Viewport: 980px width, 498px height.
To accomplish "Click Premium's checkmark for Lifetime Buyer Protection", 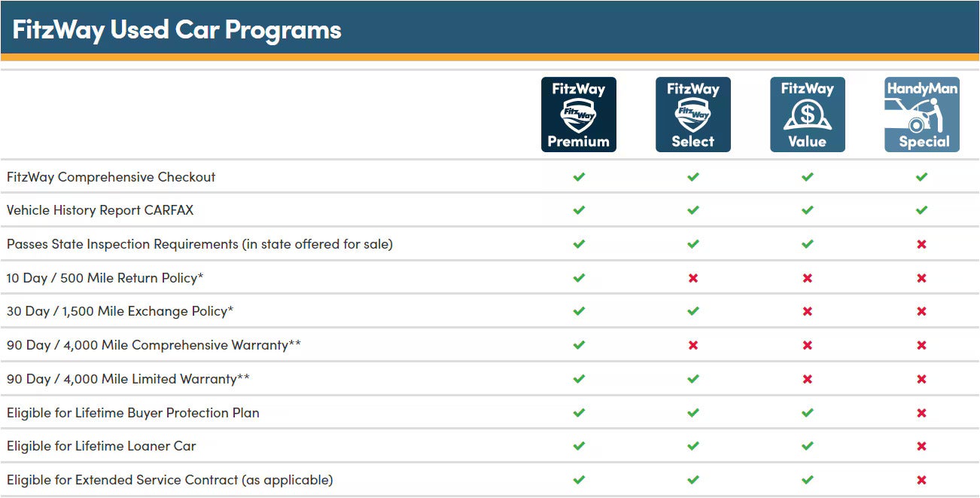I will pyautogui.click(x=579, y=413).
